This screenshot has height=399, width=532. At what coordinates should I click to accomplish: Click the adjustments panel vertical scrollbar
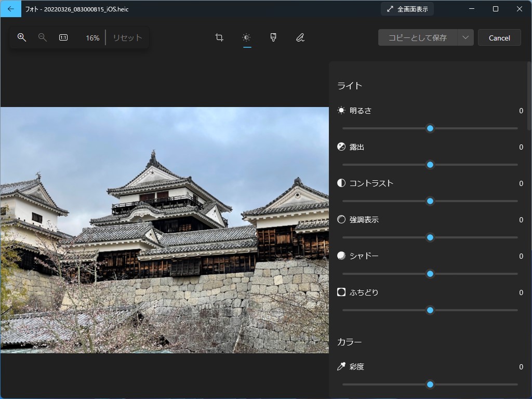coord(529,96)
